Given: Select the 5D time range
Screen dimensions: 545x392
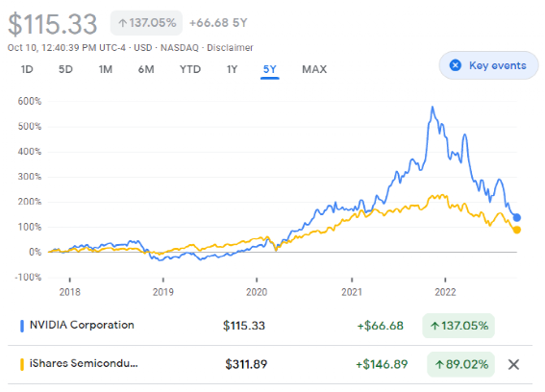Looking at the screenshot, I should (65, 69).
